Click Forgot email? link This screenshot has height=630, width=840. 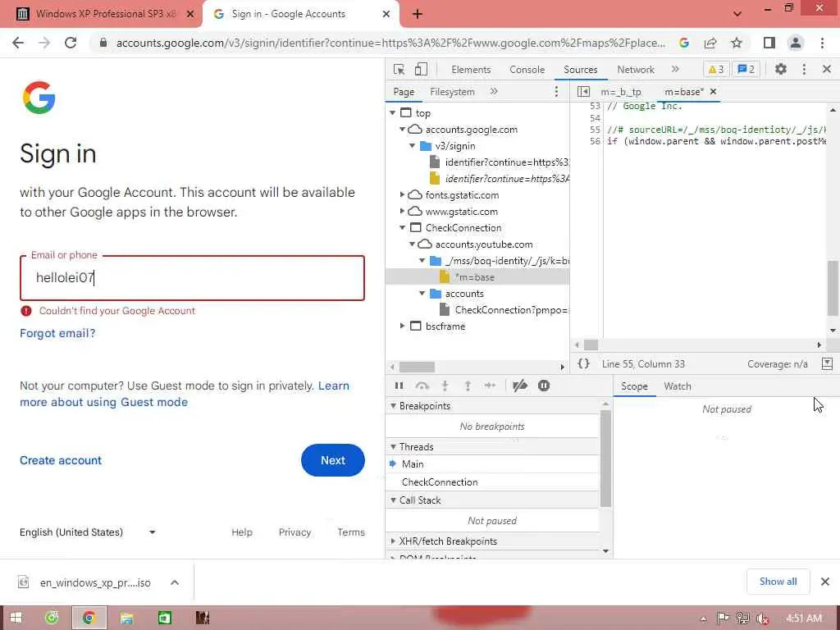pos(57,333)
